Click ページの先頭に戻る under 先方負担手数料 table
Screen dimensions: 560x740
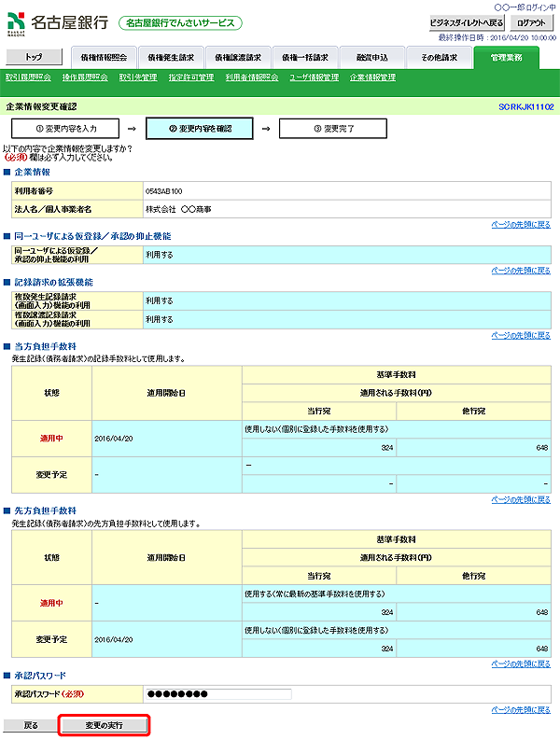point(521,664)
